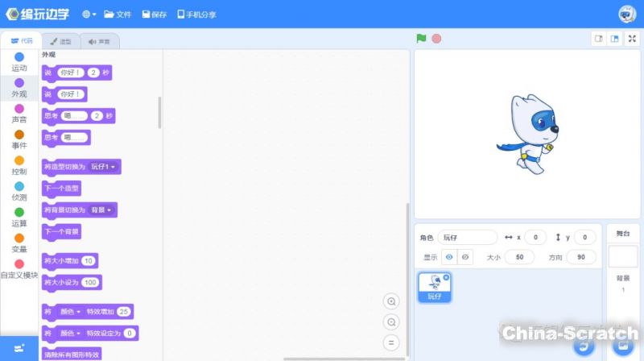Switch to large stage layout
Viewport: 644px width, 361px height.
(x=614, y=39)
